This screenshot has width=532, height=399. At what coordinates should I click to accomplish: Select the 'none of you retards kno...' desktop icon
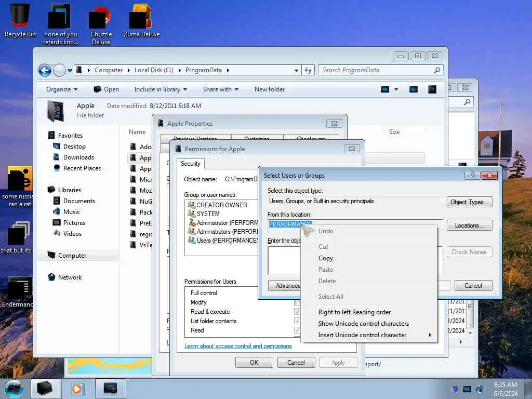(x=61, y=24)
